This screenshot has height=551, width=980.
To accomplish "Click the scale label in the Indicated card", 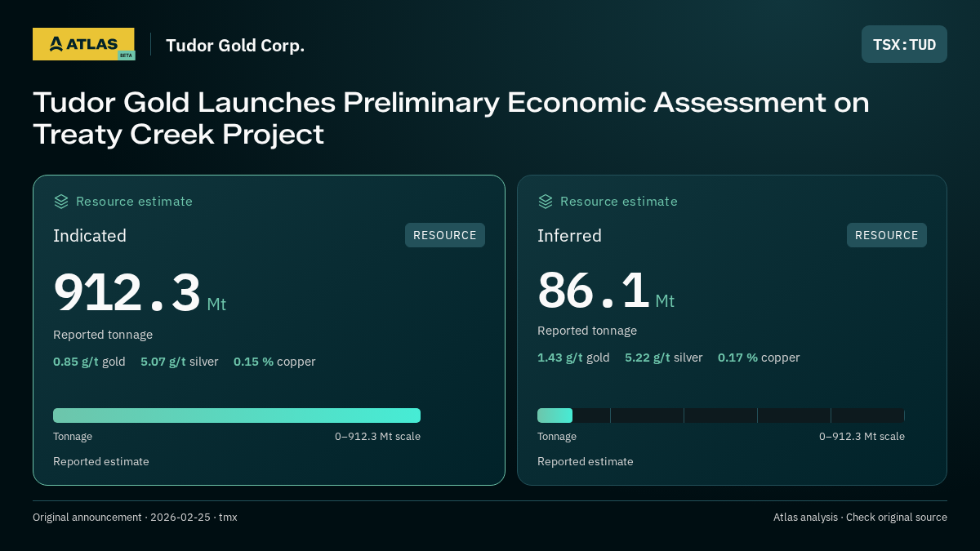I will point(377,437).
